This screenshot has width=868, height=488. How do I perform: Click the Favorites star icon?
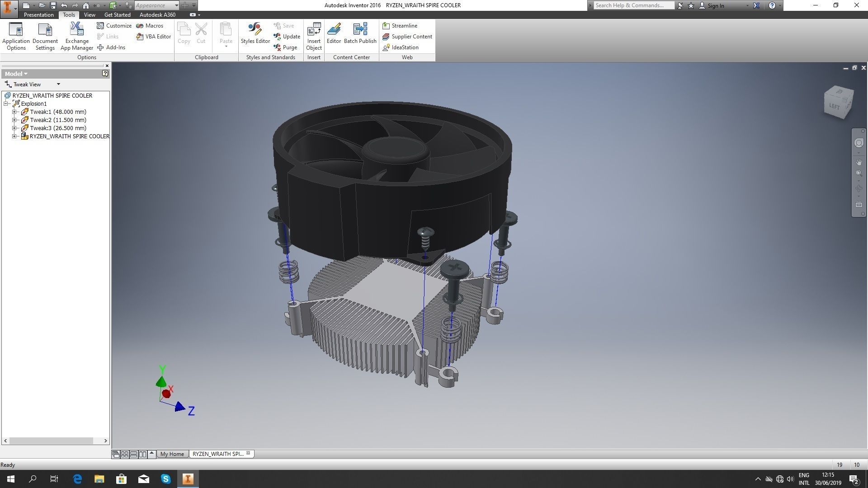[691, 5]
